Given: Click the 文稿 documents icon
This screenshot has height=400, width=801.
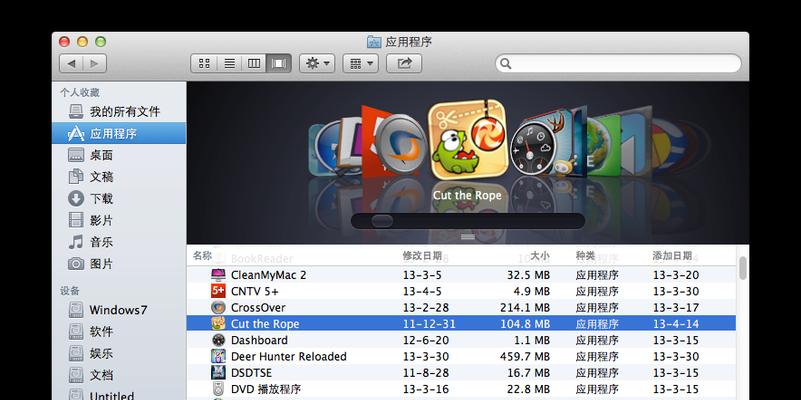Looking at the screenshot, I should [x=76, y=177].
